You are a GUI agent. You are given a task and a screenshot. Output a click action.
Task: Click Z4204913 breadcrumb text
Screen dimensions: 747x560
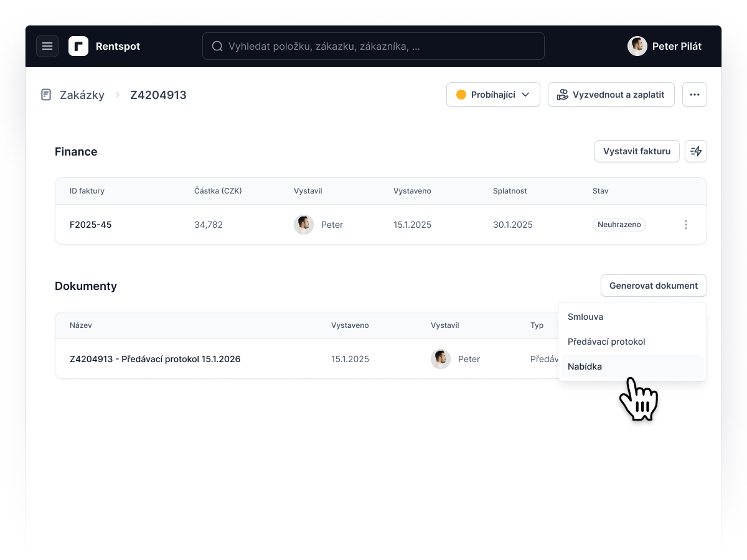click(x=158, y=95)
